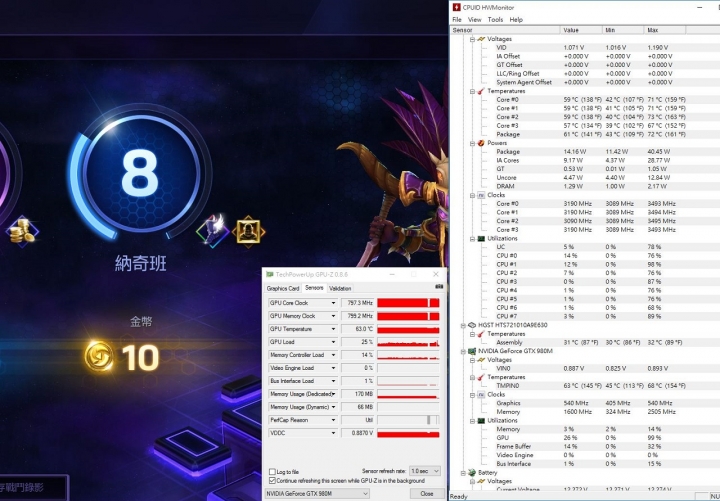The image size is (720, 501).
Task: Switch to GPU-Z Validation tab
Action: tap(340, 288)
